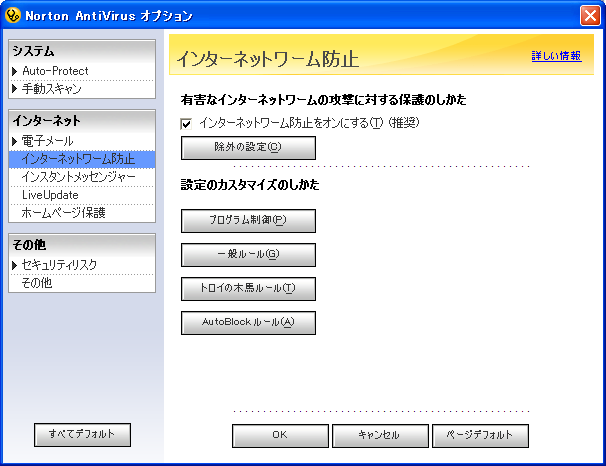Click the 一般ルール button
606x466 pixels.
point(248,255)
